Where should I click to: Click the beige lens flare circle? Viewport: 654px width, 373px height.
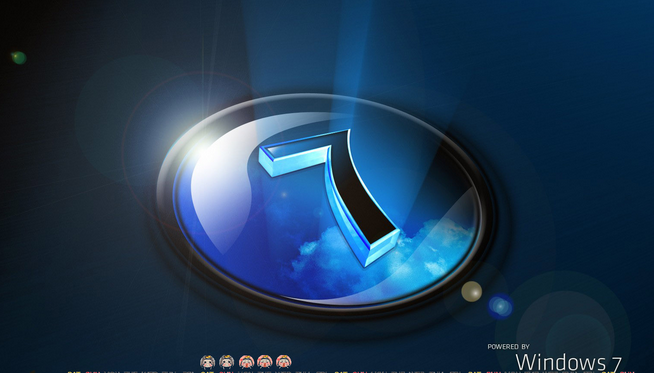tap(471, 291)
